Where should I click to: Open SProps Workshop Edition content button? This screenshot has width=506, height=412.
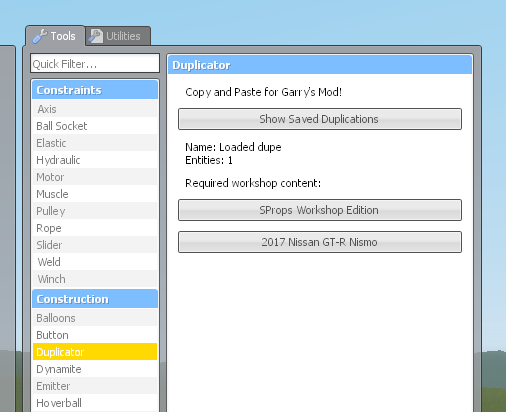click(x=320, y=210)
